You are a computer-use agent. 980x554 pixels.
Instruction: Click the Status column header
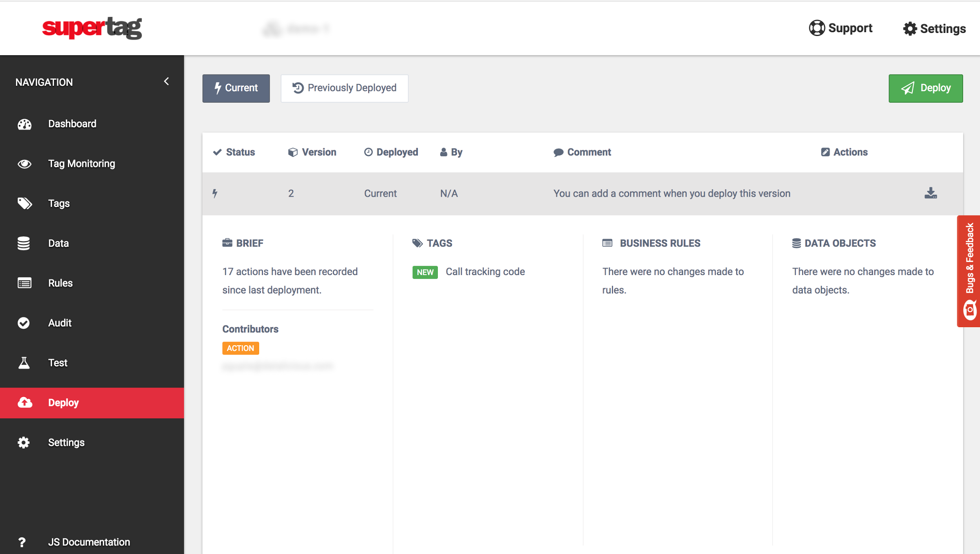coord(234,152)
